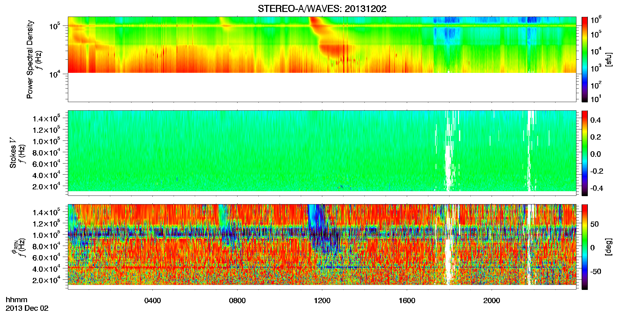Click the 0800 time tick label
Screen dimensions: 644x332
point(238,301)
